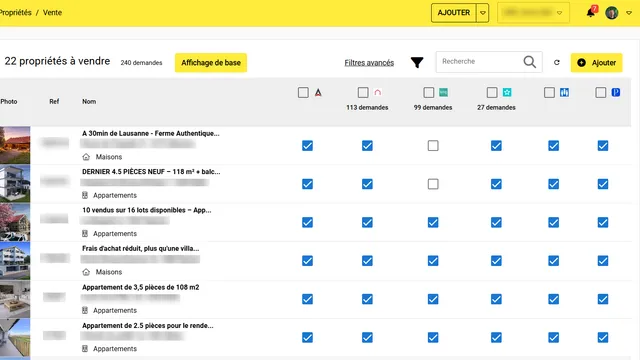Click the blue building portal icon in header
Image resolution: width=640 pixels, height=360 pixels.
[x=564, y=93]
